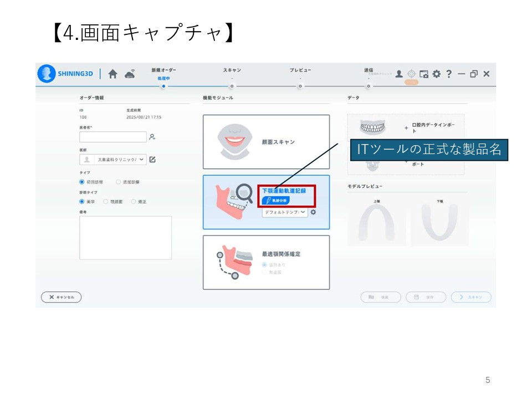Choose the 矯正 diagnosis type option
Viewport: 532px width, 399px height.
[134, 202]
